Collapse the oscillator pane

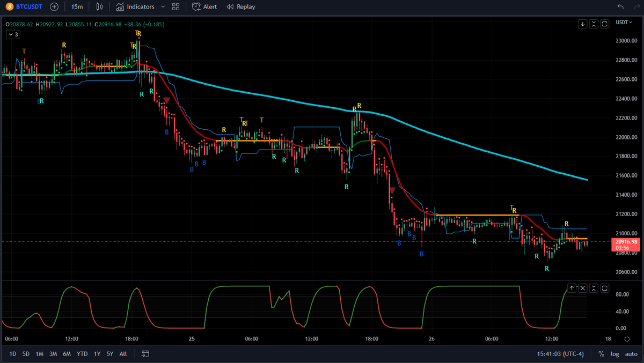pos(594,288)
